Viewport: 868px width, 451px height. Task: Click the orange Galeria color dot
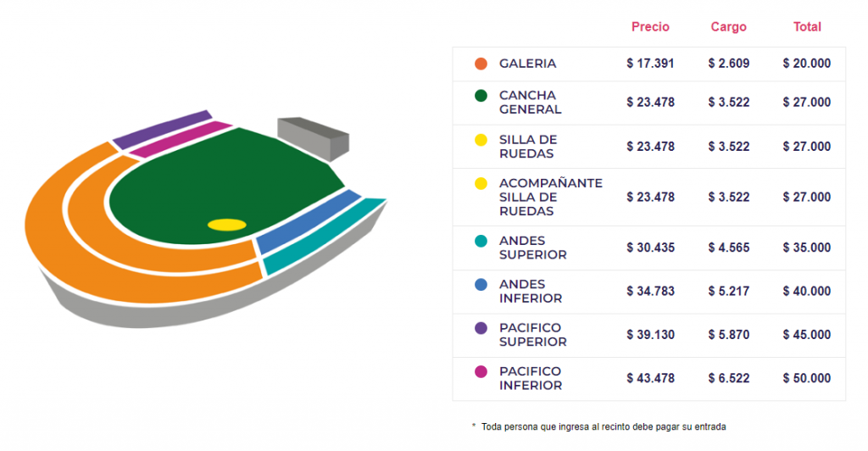(x=481, y=64)
